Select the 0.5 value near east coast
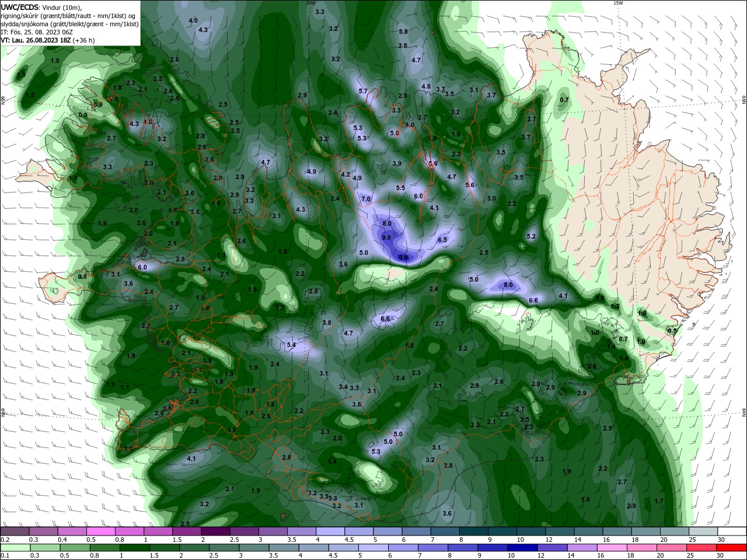The width and height of the screenshot is (747, 560). coord(672,330)
